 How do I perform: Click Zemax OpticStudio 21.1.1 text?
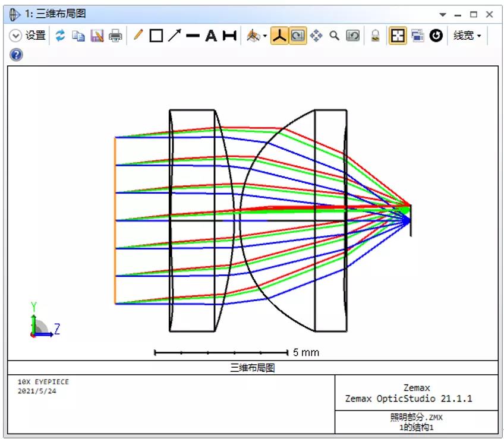click(x=408, y=399)
